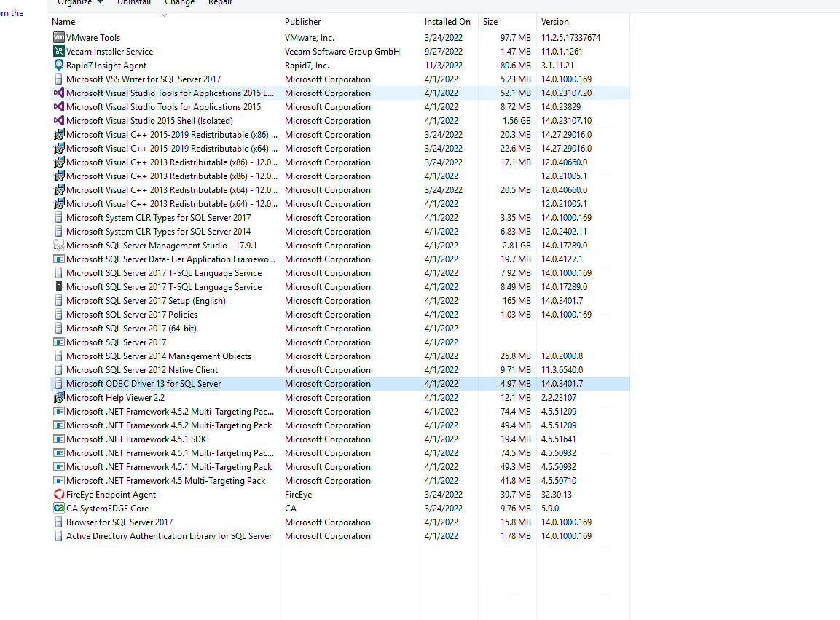Viewport: 840px width, 620px height.
Task: Click the Rapid7 Insight Agent shield icon
Action: click(x=59, y=66)
